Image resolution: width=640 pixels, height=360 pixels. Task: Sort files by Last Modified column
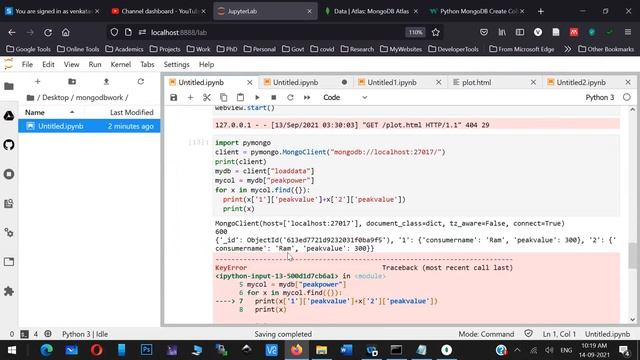click(x=131, y=112)
